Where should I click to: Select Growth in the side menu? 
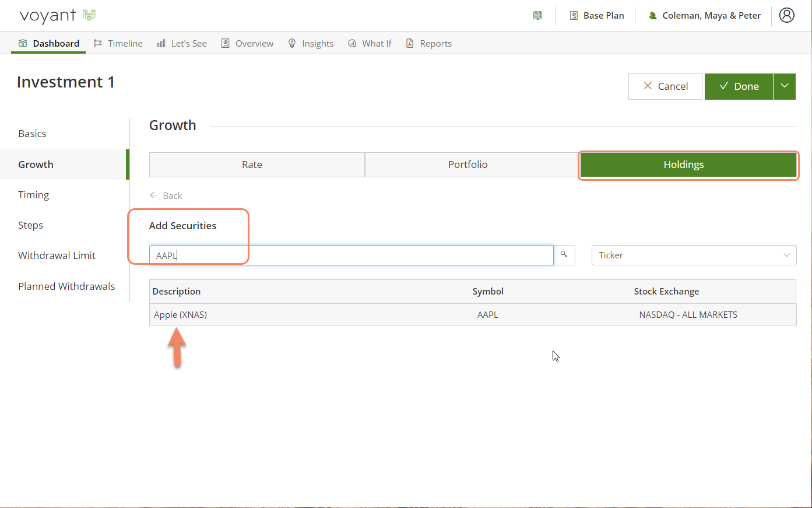tap(64, 164)
